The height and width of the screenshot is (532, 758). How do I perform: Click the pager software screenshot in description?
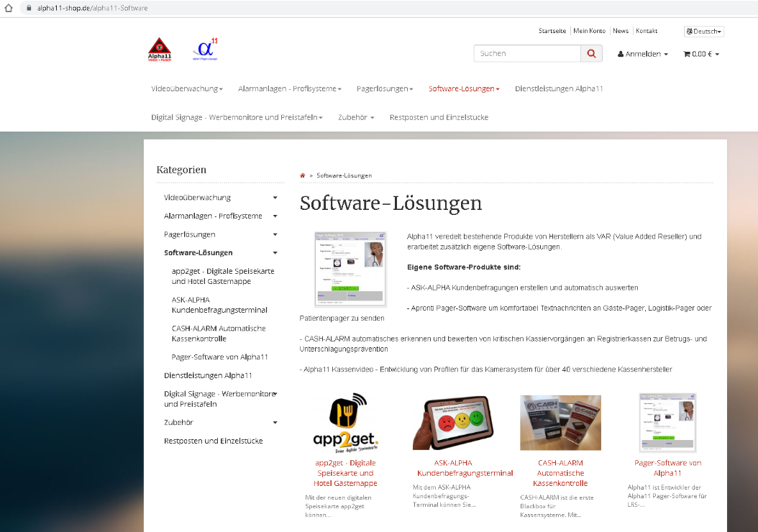tap(350, 269)
